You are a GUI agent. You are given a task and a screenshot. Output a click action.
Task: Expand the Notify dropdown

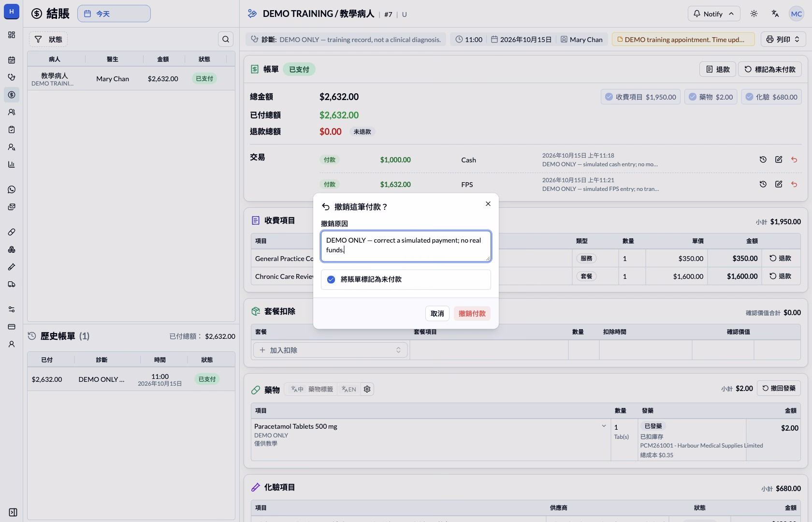pos(714,14)
